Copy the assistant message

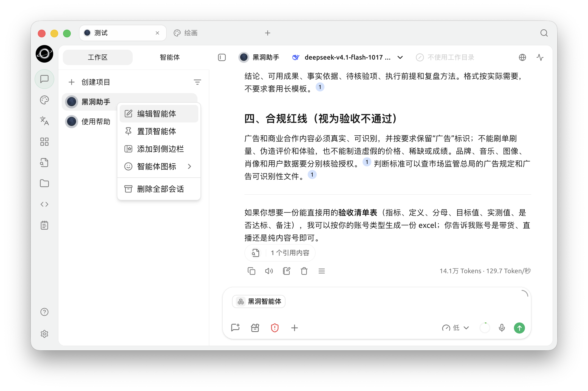[x=251, y=271]
